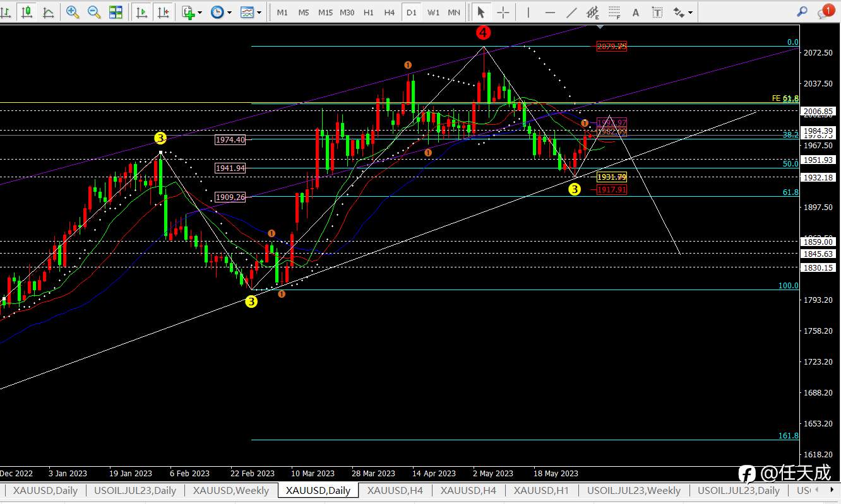Pick the vertical line drawing tool

[528, 12]
